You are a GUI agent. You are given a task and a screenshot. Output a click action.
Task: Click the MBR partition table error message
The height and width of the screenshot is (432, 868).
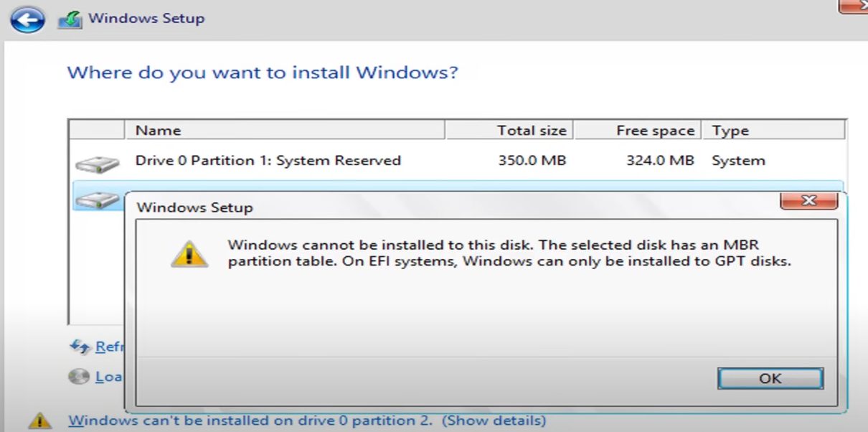(x=509, y=253)
